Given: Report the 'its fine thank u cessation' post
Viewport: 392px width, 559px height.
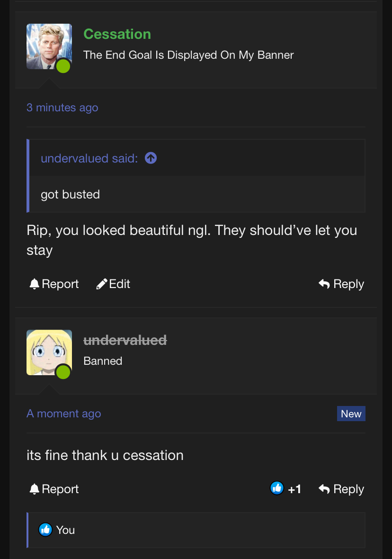Looking at the screenshot, I should click(54, 489).
